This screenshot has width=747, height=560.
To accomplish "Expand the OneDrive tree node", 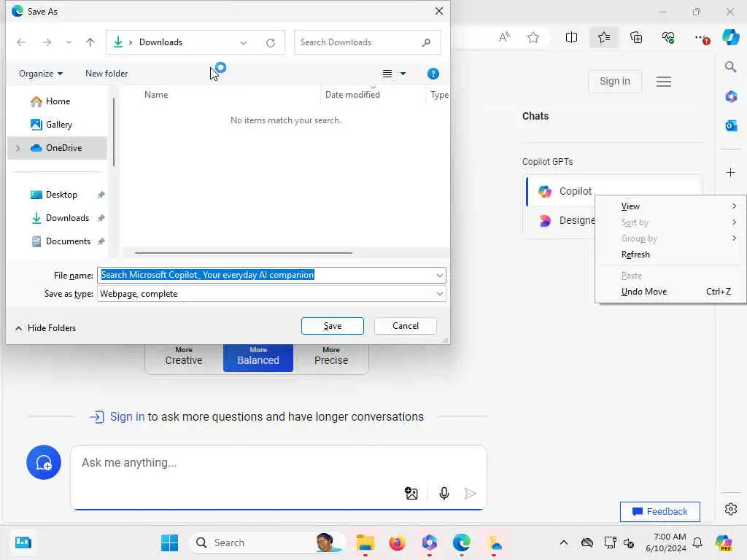I will 18,148.
